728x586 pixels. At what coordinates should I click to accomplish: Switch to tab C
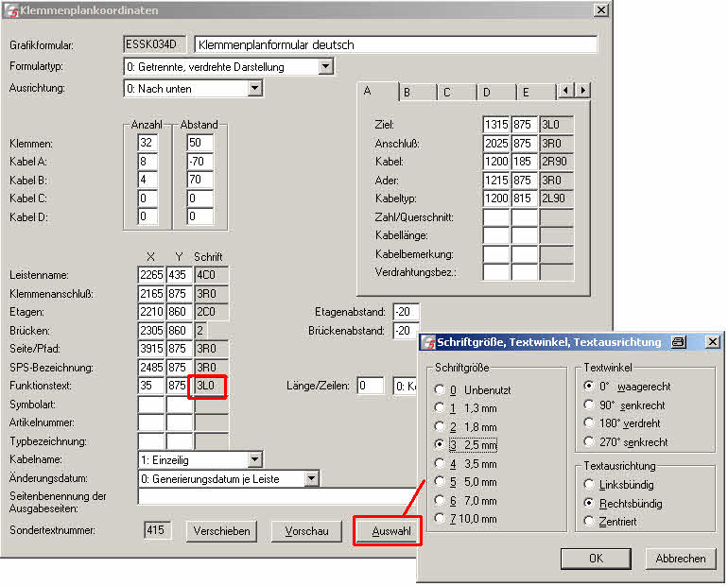point(458,93)
